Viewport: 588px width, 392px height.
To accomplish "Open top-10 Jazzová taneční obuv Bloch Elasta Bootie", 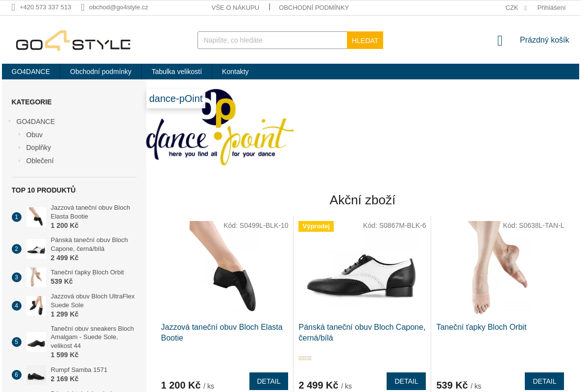I will point(90,212).
